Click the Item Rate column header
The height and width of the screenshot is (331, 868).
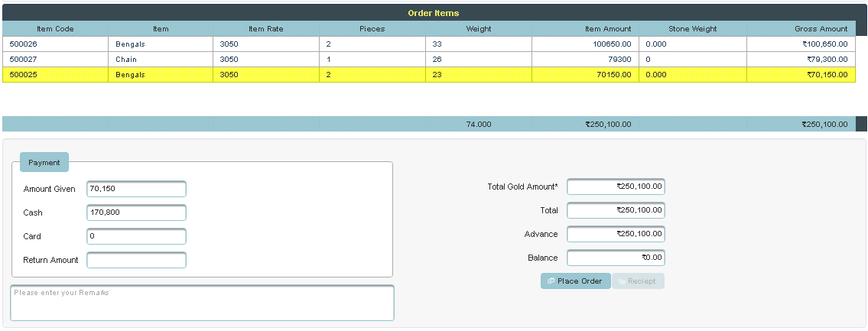coord(265,29)
